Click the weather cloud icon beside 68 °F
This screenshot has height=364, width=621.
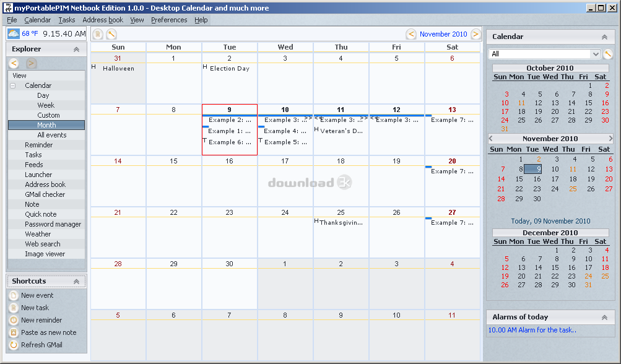(x=14, y=33)
